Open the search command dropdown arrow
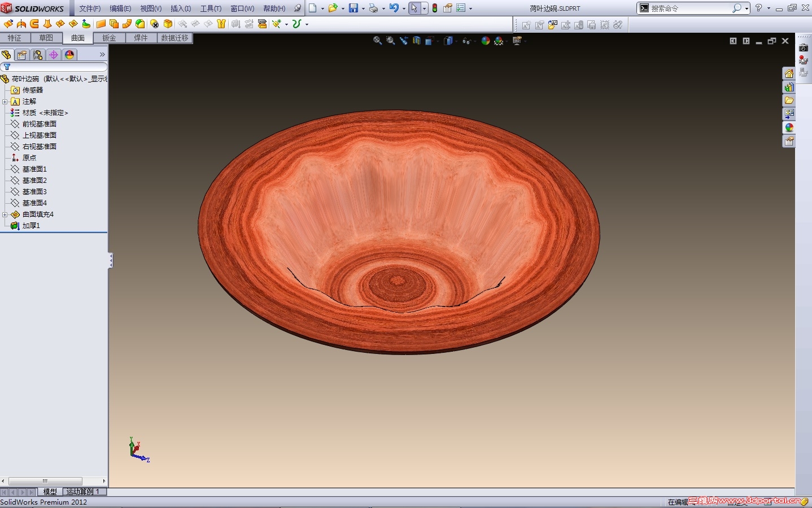The width and height of the screenshot is (812, 508). click(746, 8)
